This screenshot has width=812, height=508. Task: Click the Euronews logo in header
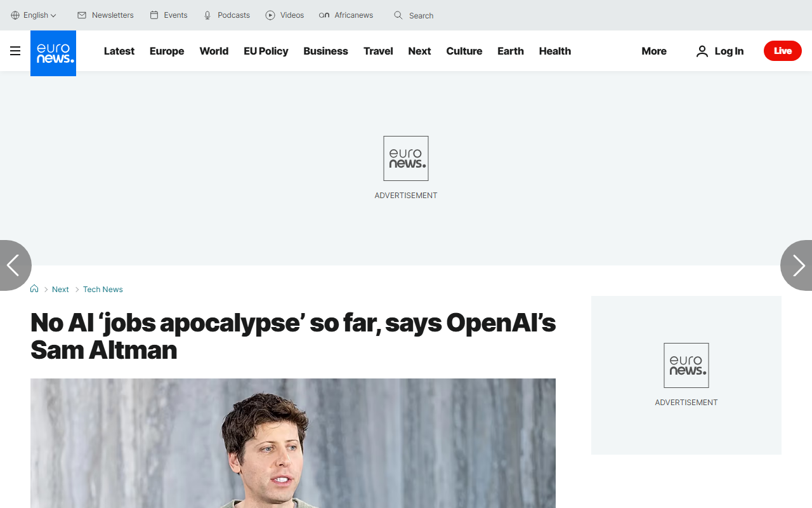pos(53,53)
